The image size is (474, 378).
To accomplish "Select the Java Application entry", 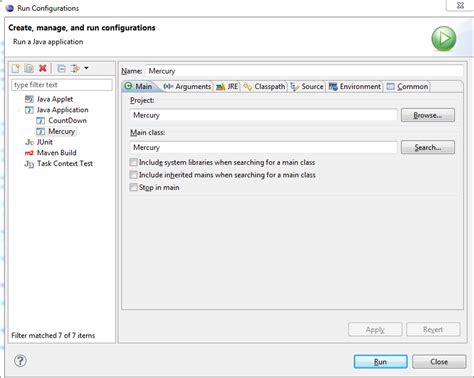I will 63,110.
